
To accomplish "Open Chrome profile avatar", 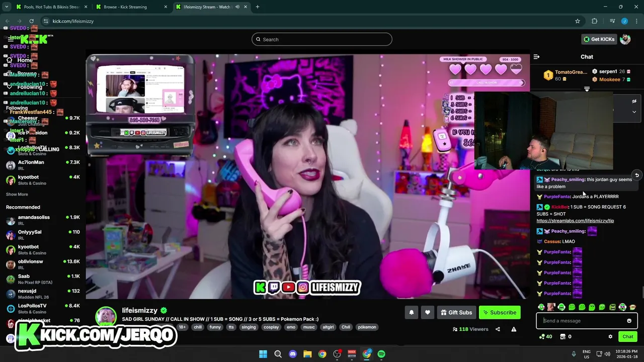I will pyautogui.click(x=624, y=21).
